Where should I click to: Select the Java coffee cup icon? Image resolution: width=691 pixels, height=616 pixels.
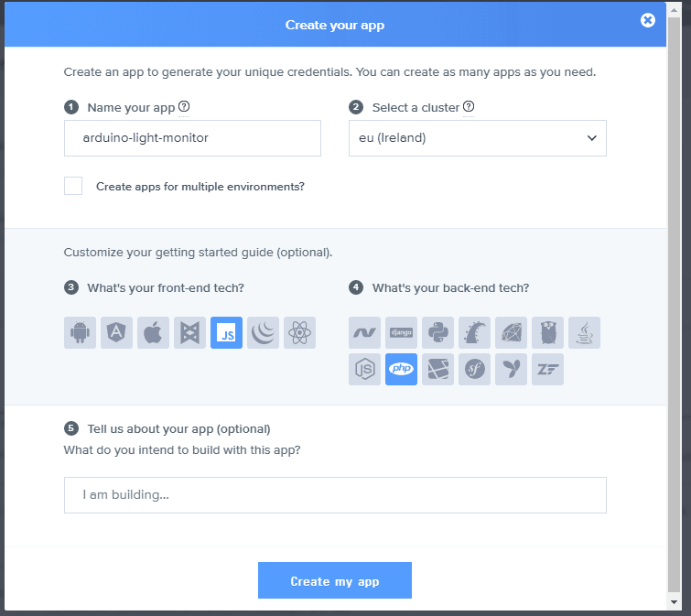tap(584, 333)
